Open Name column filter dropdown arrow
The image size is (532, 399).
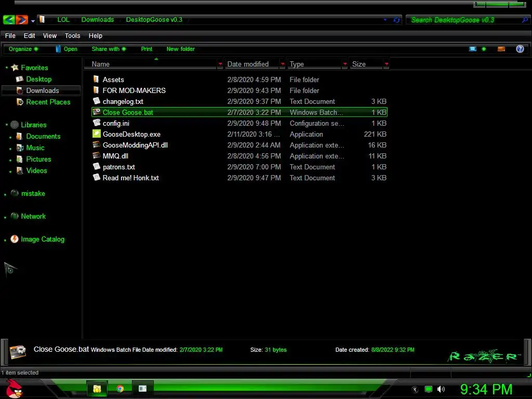coord(220,64)
